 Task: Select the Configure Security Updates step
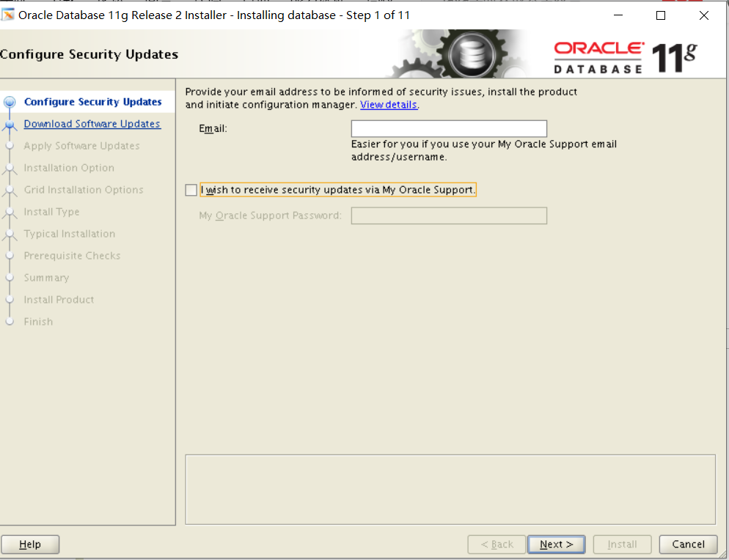coord(92,102)
